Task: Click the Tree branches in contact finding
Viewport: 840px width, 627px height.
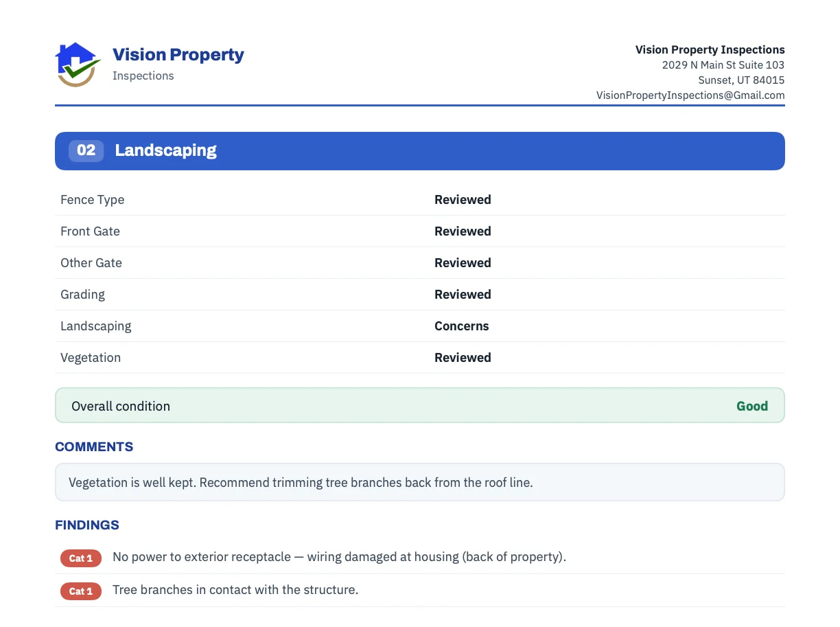Action: 235,590
